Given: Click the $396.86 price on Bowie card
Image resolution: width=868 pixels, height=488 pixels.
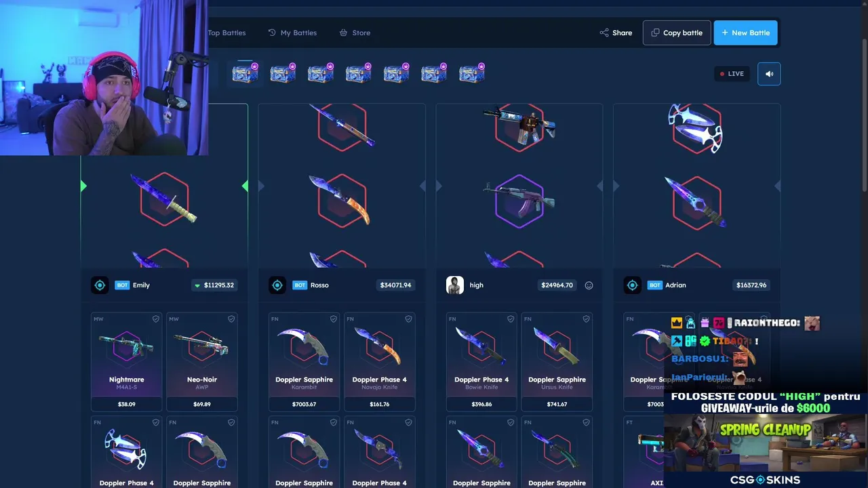Looking at the screenshot, I should tap(481, 404).
